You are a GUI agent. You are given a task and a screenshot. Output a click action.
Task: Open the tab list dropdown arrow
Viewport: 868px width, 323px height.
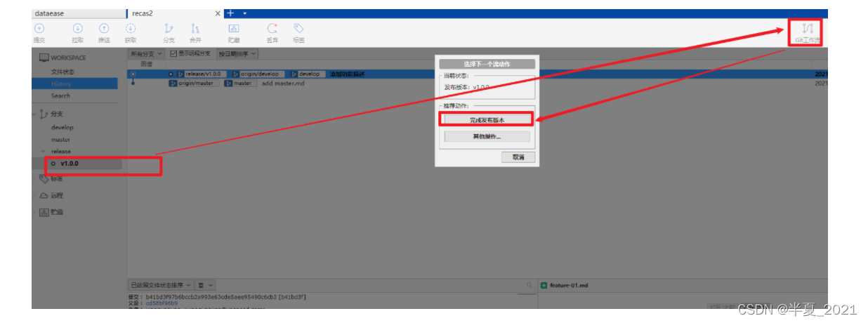pos(244,13)
